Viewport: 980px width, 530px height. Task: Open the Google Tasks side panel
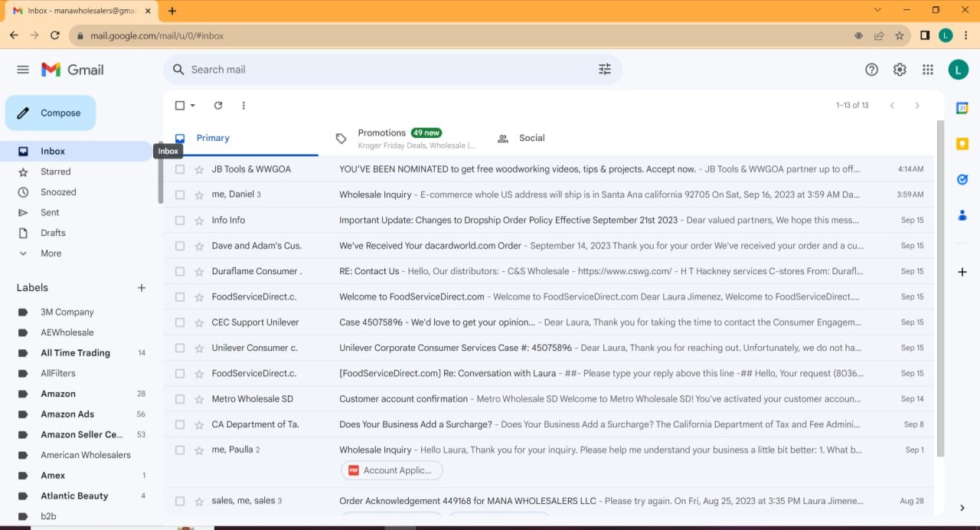(x=962, y=179)
